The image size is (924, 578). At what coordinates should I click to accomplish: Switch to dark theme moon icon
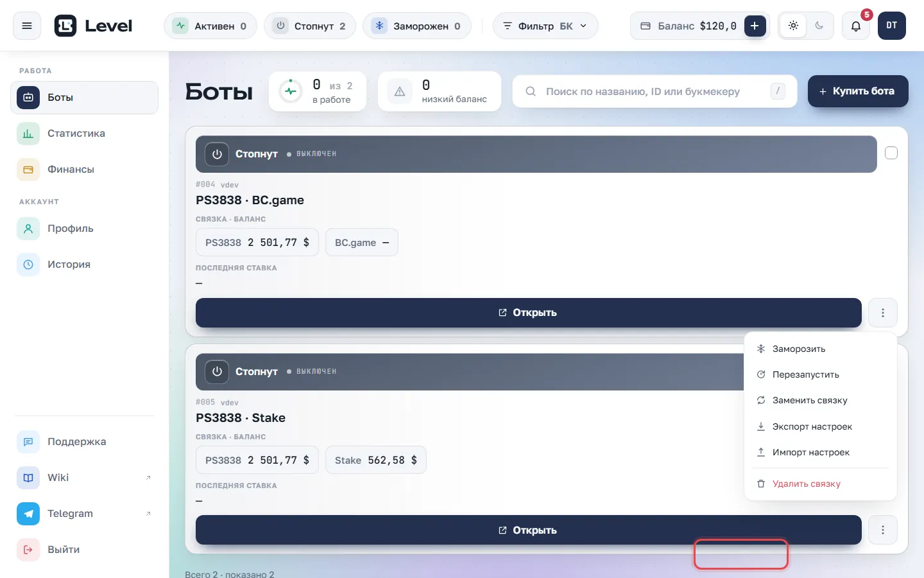point(819,26)
